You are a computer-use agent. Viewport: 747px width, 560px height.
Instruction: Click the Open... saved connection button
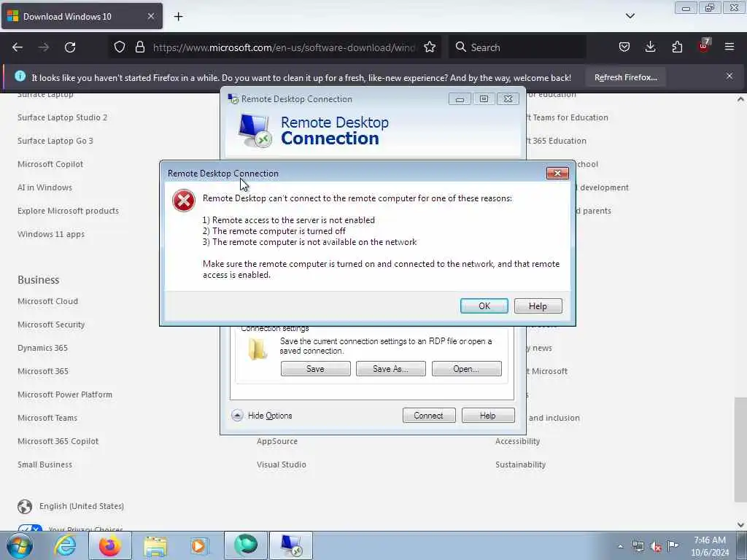coord(466,368)
